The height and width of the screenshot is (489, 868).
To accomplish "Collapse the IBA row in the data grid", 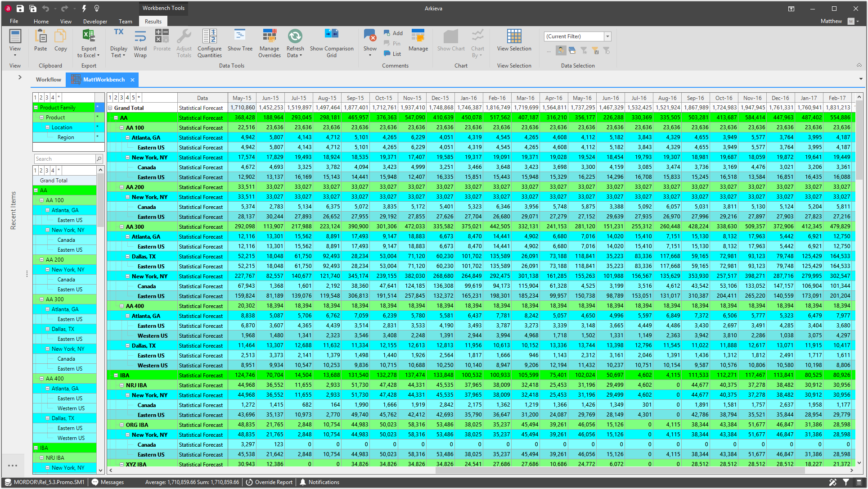I will point(116,375).
